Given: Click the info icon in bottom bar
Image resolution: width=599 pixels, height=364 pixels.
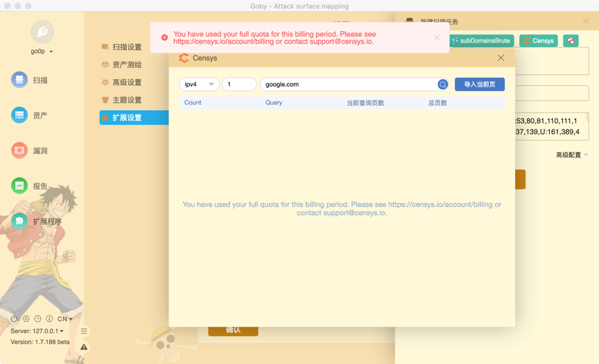Looking at the screenshot, I should (49, 318).
